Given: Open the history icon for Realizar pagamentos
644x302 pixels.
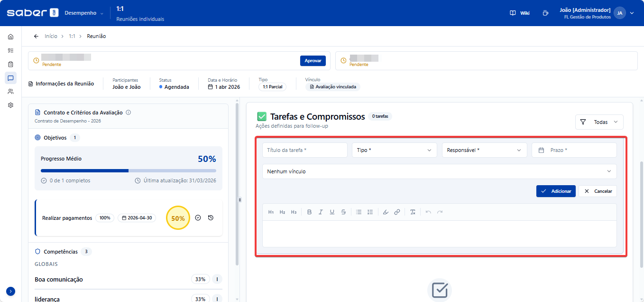Looking at the screenshot, I should [211, 218].
